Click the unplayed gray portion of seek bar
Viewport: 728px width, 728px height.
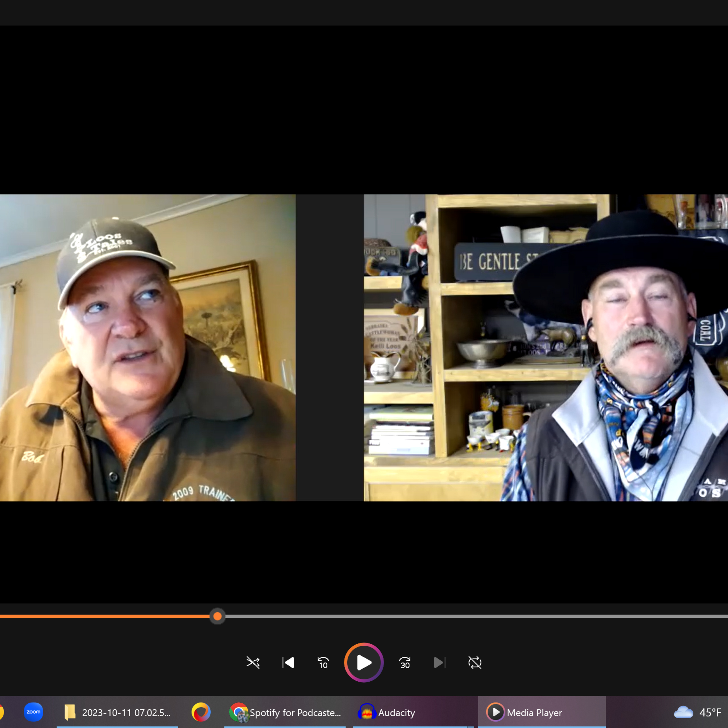coord(452,616)
